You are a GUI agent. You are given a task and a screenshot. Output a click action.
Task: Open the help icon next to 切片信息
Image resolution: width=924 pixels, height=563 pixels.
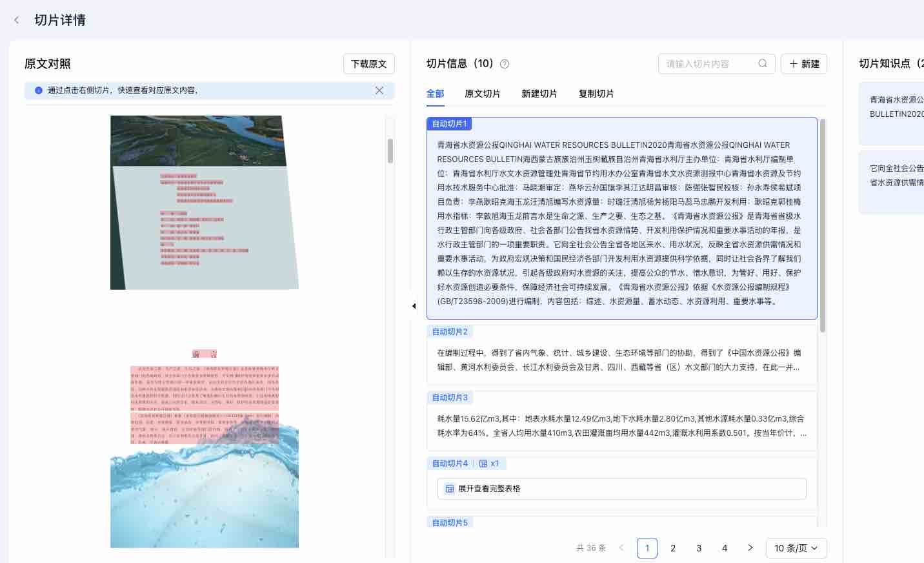pos(505,64)
